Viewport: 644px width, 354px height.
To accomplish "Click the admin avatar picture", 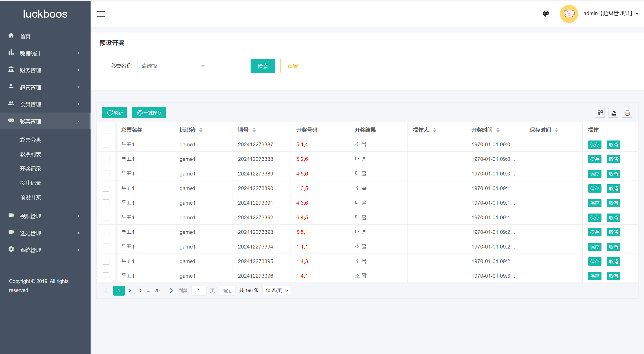I will tap(569, 14).
